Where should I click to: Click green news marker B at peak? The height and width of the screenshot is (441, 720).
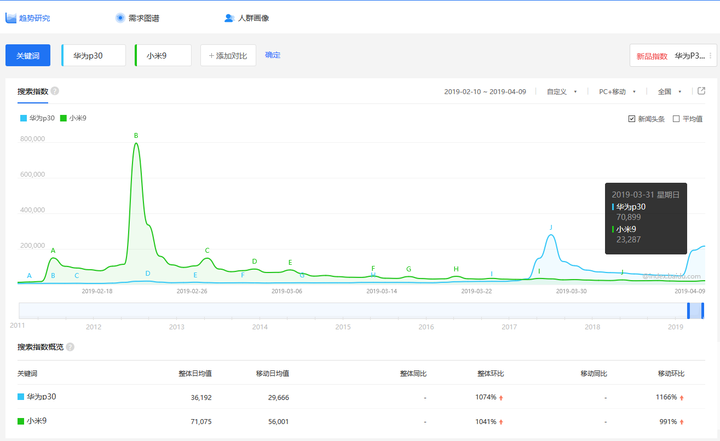[136, 136]
